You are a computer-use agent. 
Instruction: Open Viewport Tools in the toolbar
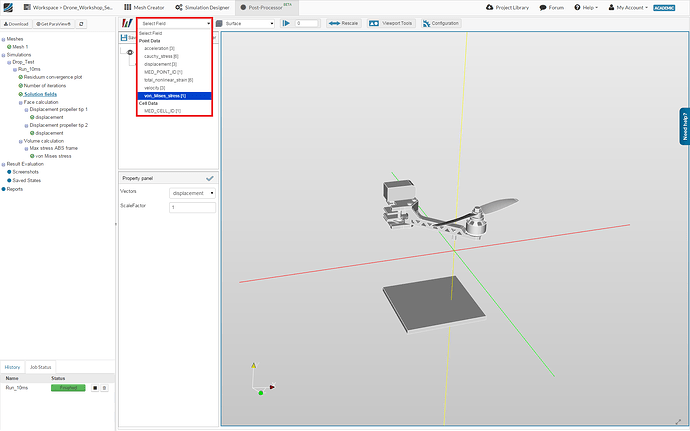click(391, 23)
